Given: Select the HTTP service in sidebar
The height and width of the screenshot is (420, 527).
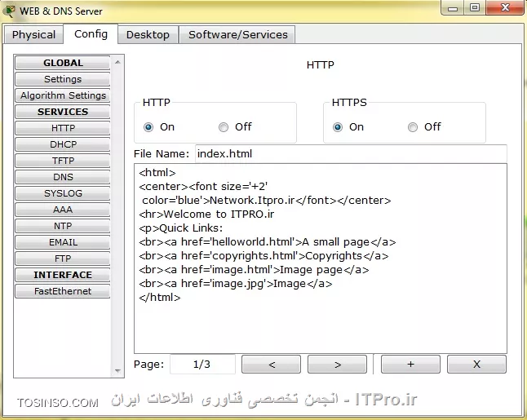Looking at the screenshot, I should pos(63,128).
